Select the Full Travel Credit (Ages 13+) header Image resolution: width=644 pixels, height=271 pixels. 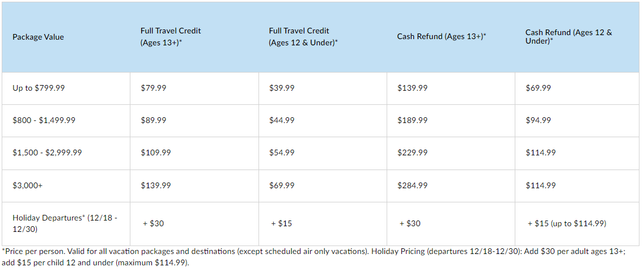click(171, 36)
